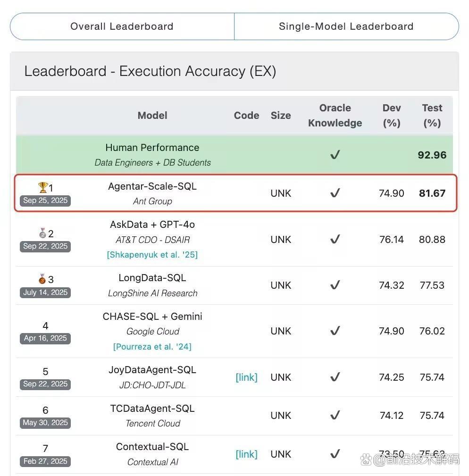Open the Pourreza et al. '24 paper link
This screenshot has height=476, width=469.
tap(152, 347)
